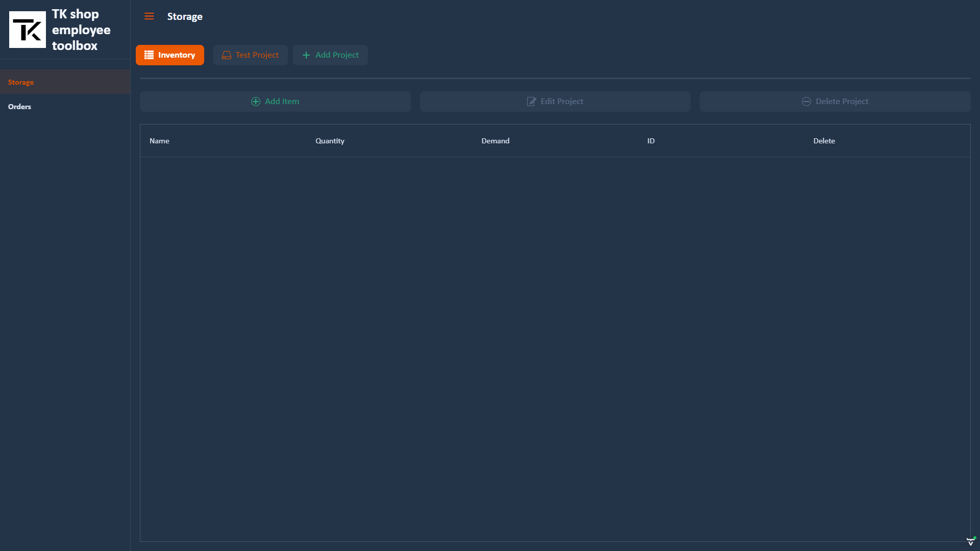Switch to the Inventory tab

point(169,55)
